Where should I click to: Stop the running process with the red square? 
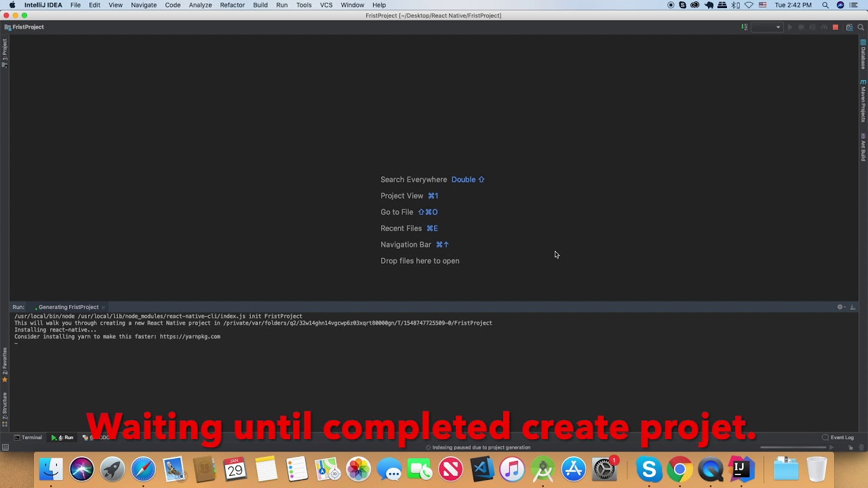pyautogui.click(x=835, y=27)
